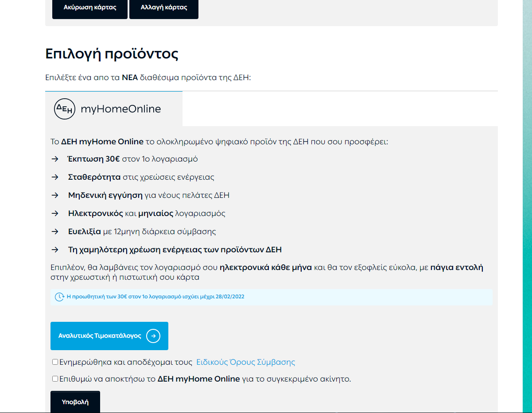This screenshot has width=532, height=413.
Task: Click the arrow bullet beside Έκπτωση 30€
Action: [x=55, y=159]
